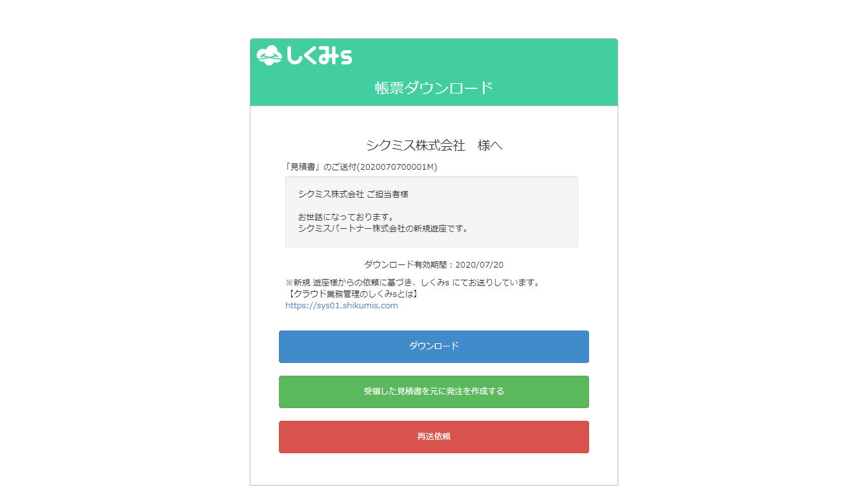Image resolution: width=868 pixels, height=492 pixels.
Task: Click the しくみs cloud logo icon
Action: (x=269, y=56)
